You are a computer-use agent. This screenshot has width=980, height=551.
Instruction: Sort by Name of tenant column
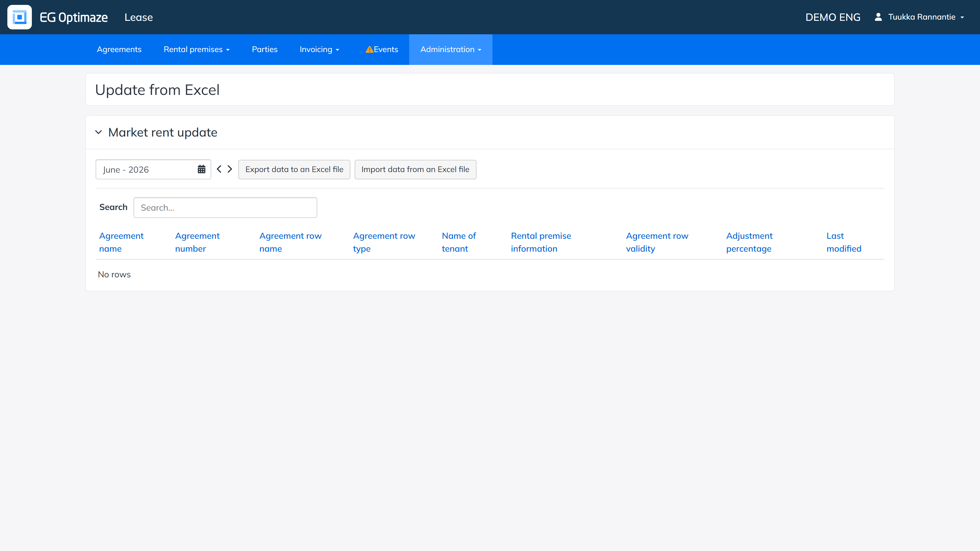click(x=459, y=242)
